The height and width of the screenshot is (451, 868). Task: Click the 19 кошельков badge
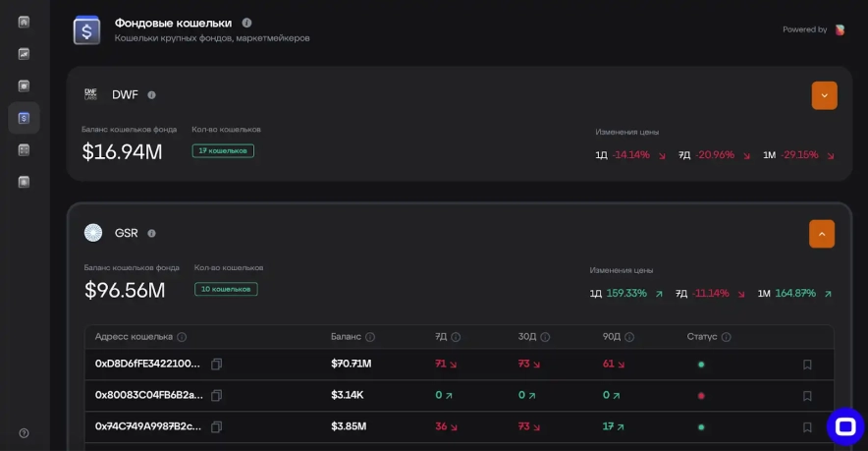click(x=223, y=150)
